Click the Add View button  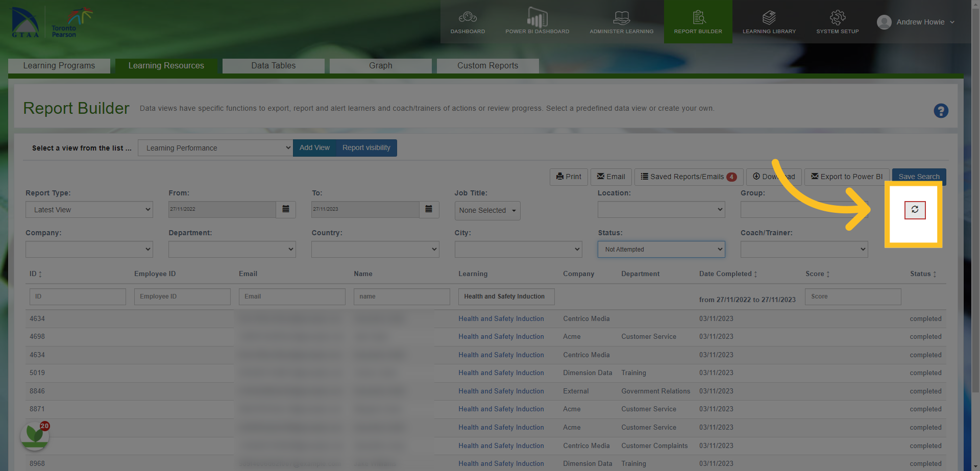314,148
